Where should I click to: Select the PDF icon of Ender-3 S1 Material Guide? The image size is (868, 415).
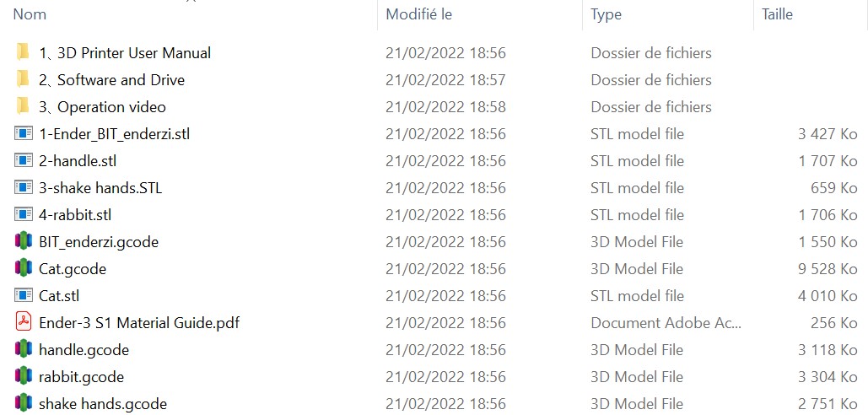click(x=23, y=322)
